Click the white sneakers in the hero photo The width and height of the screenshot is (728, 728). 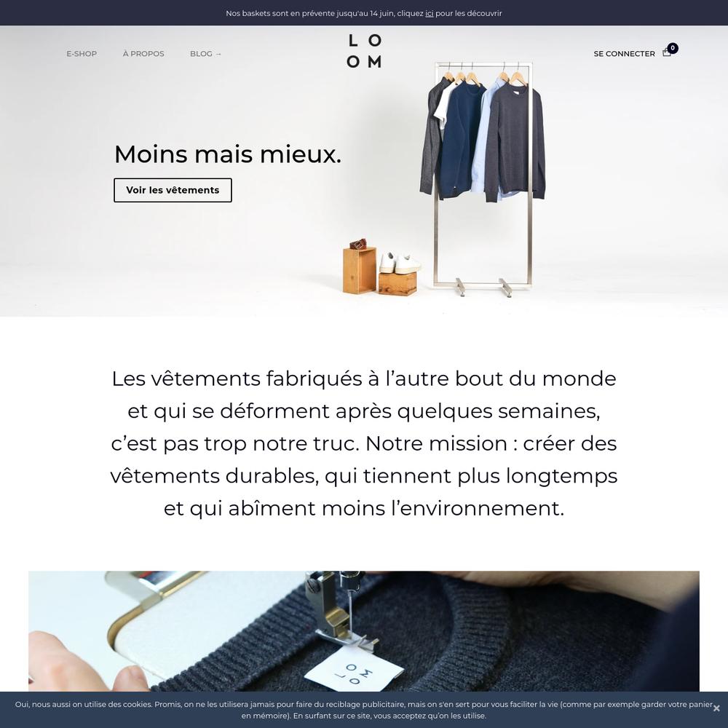(x=400, y=263)
